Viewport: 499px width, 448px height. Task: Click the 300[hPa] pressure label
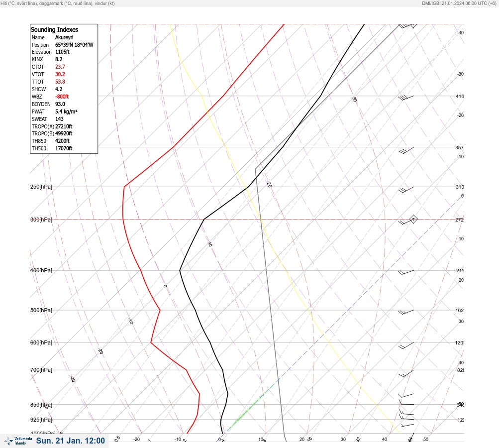click(x=41, y=220)
